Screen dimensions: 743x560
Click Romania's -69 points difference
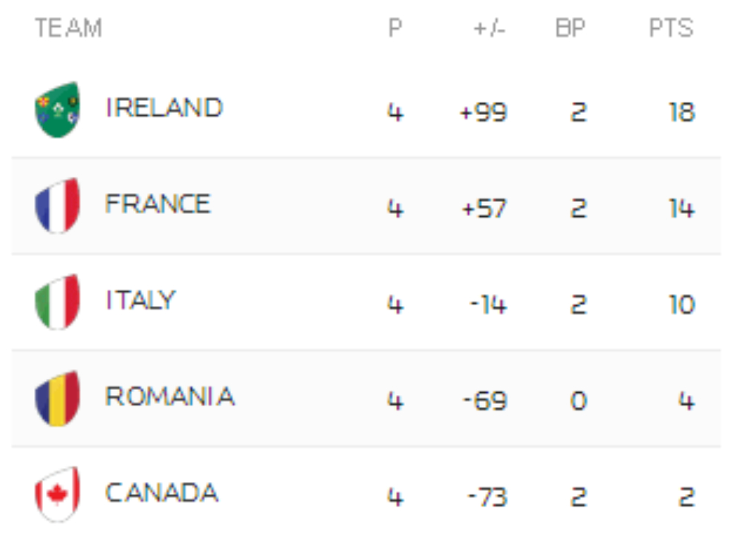click(485, 401)
